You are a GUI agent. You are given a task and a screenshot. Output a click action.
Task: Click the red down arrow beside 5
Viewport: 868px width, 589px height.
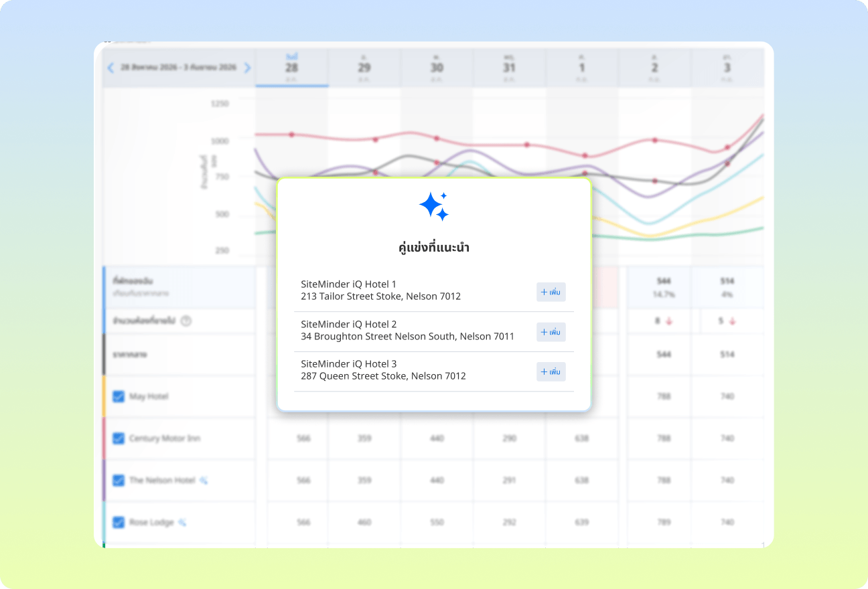732,321
